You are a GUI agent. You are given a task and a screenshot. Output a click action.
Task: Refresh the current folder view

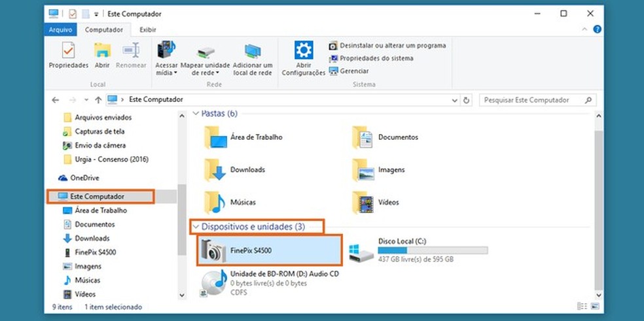tap(466, 100)
